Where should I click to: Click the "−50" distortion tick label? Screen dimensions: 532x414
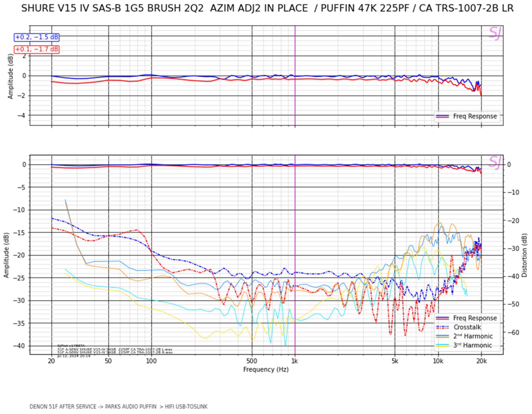point(514,304)
